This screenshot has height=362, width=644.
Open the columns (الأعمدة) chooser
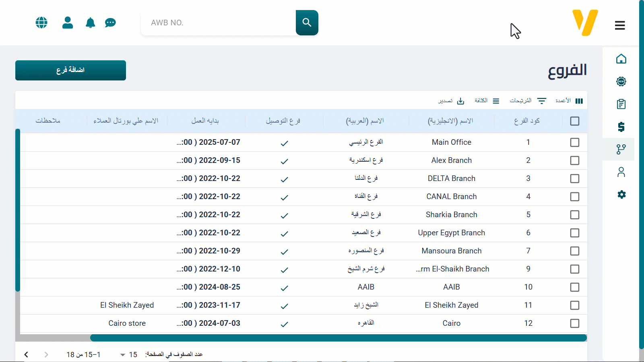(x=569, y=101)
